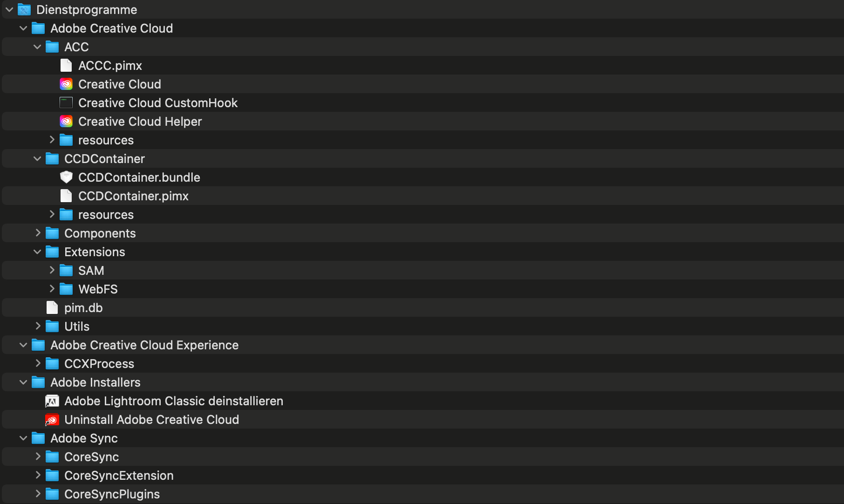Viewport: 844px width, 504px height.
Task: Expand the Utils folder chevron
Action: [x=38, y=326]
